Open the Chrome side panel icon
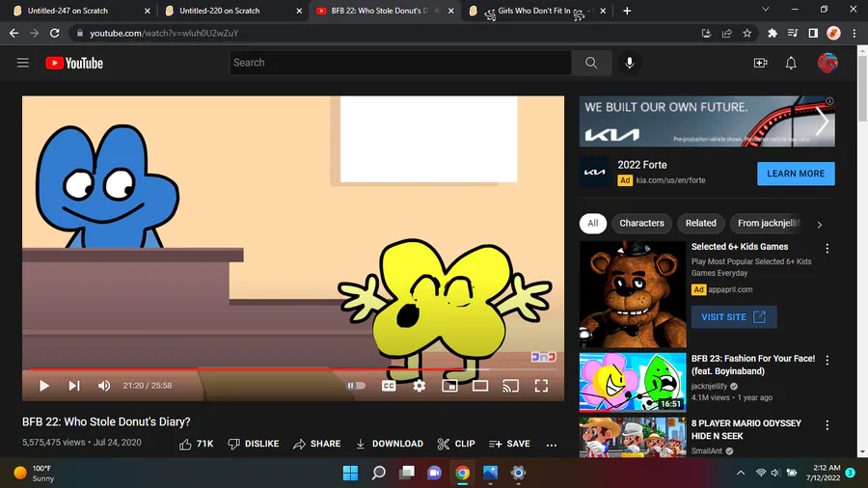 tap(813, 33)
